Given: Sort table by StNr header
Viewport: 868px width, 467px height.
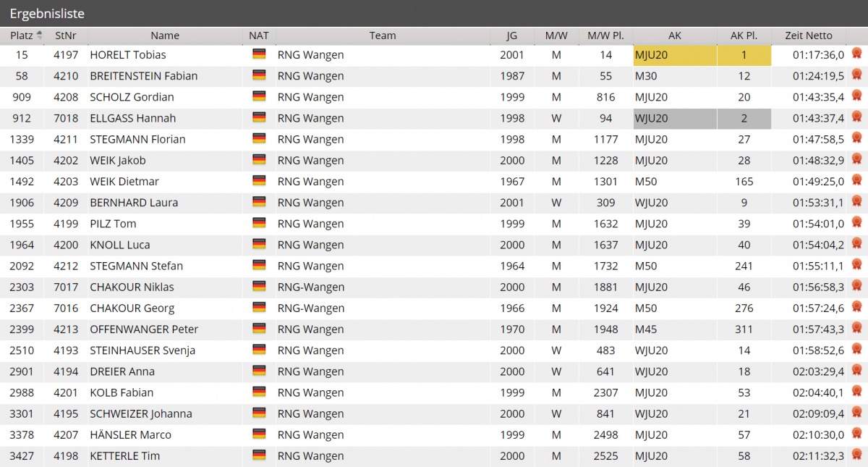Looking at the screenshot, I should [65, 35].
